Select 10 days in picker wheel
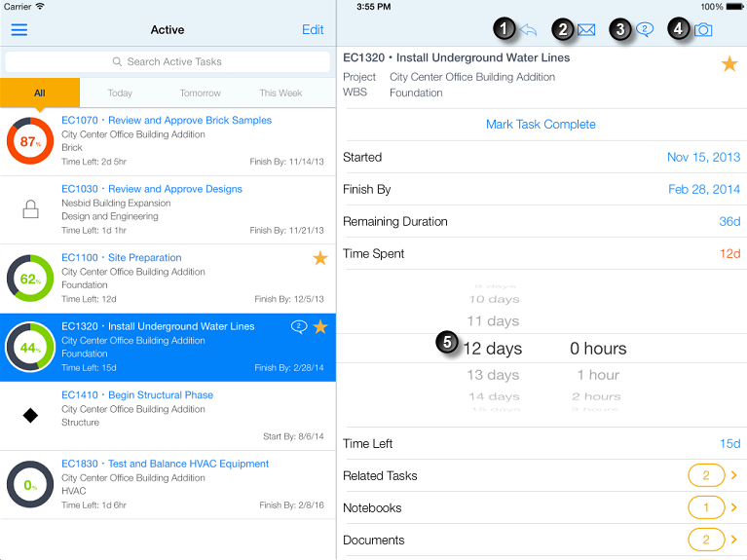 point(494,299)
